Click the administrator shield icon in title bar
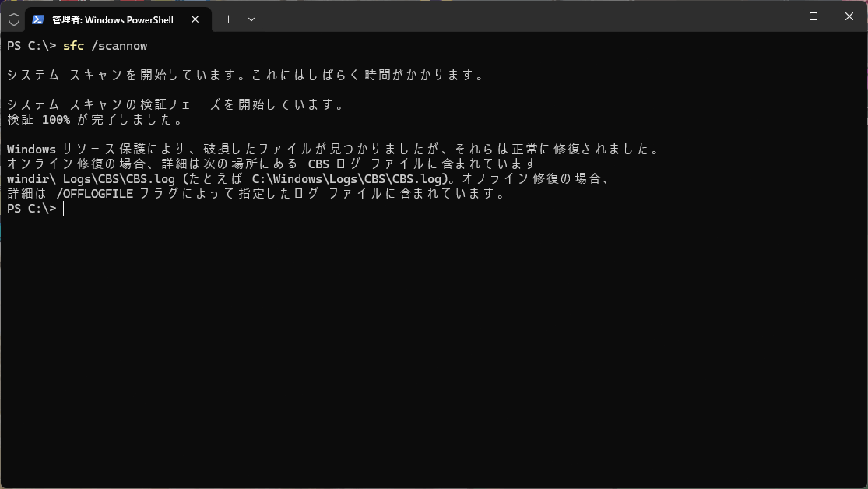Viewport: 868px width, 489px height. [14, 19]
